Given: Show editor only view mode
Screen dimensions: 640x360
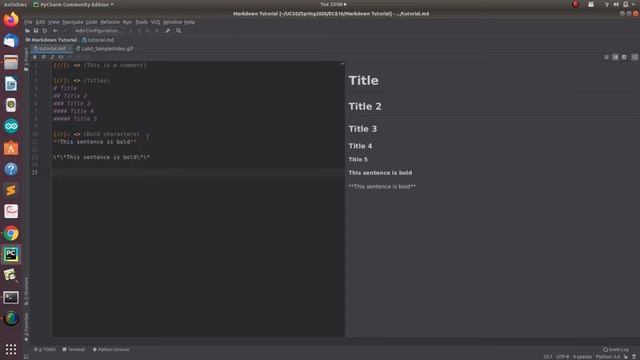Looking at the screenshot, I should pyautogui.click(x=607, y=57).
